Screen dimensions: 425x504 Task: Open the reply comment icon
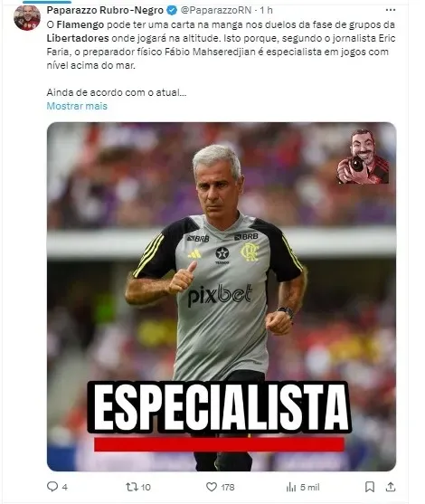tap(52, 487)
